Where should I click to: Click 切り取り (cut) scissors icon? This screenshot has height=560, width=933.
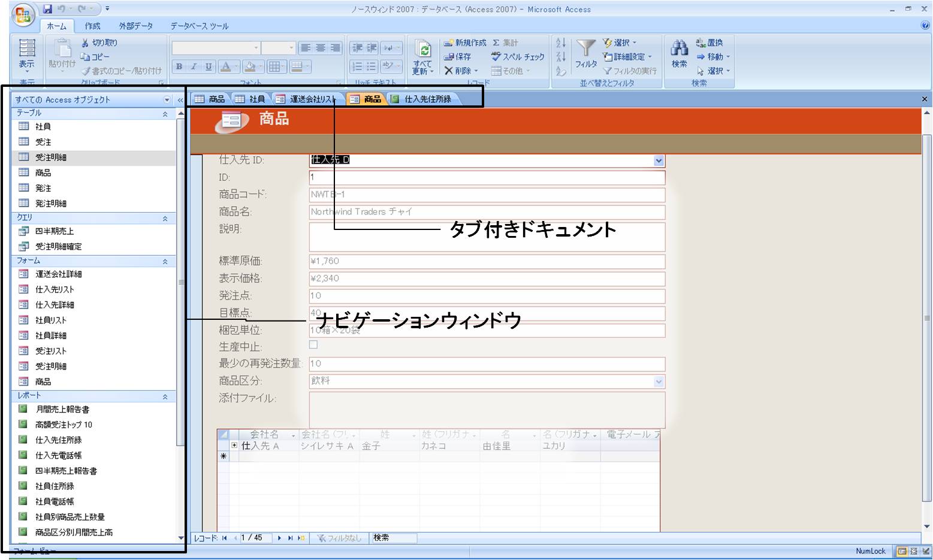pos(85,43)
